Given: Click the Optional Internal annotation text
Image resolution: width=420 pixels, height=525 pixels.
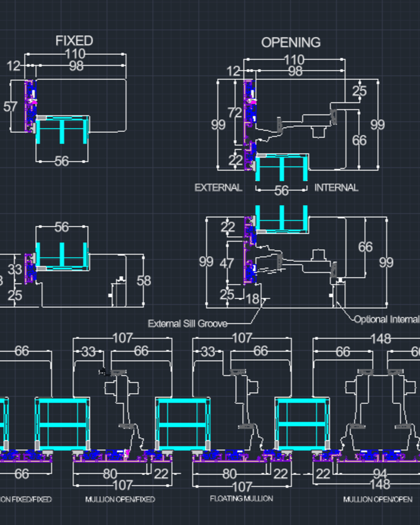Looking at the screenshot, I should click(x=386, y=319).
